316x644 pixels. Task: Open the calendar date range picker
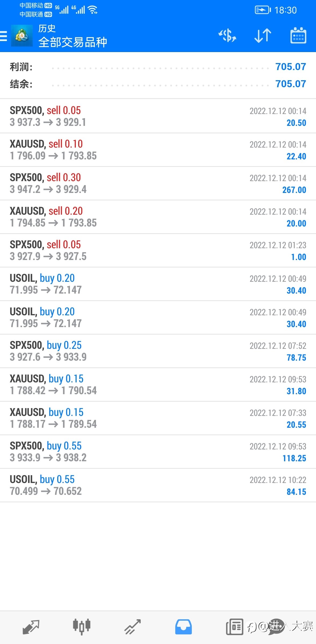tap(298, 35)
